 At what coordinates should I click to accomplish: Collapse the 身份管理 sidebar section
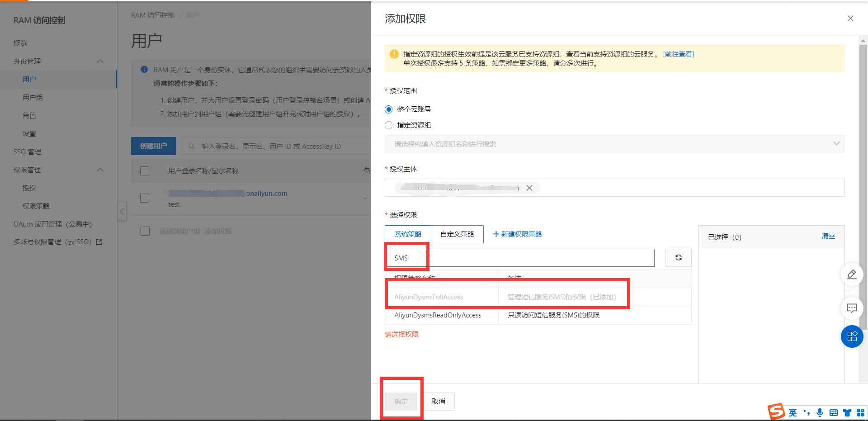pyautogui.click(x=100, y=61)
